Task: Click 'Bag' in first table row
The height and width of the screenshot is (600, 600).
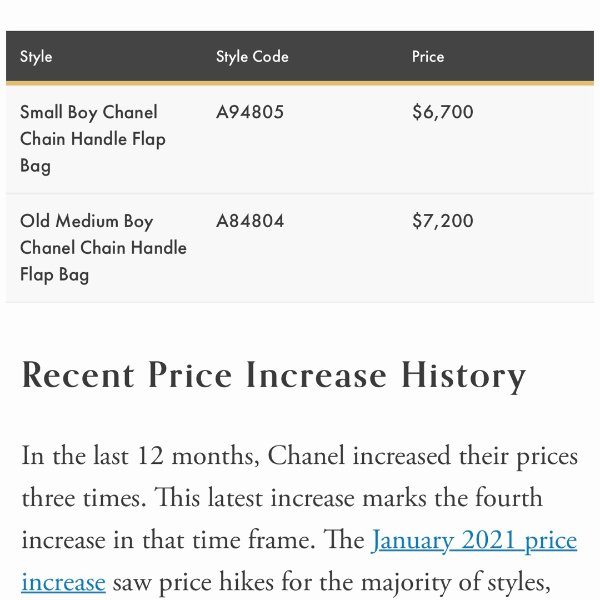Action: pos(35,166)
